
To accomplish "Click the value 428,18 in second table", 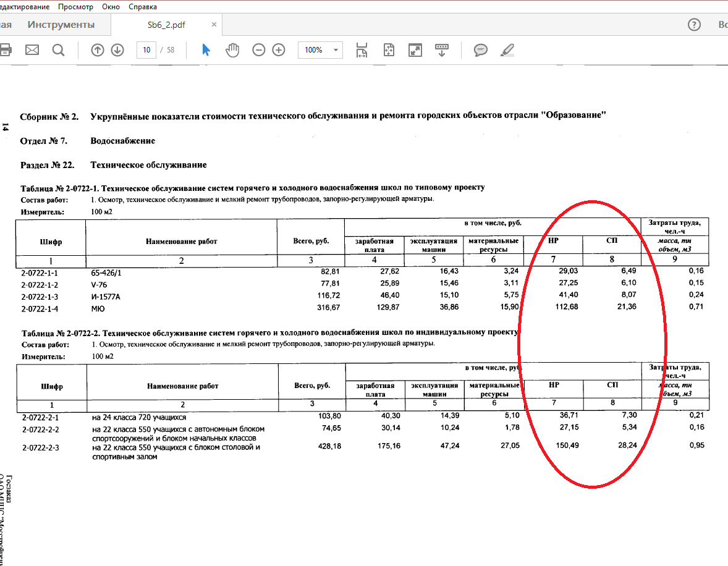I will click(329, 446).
